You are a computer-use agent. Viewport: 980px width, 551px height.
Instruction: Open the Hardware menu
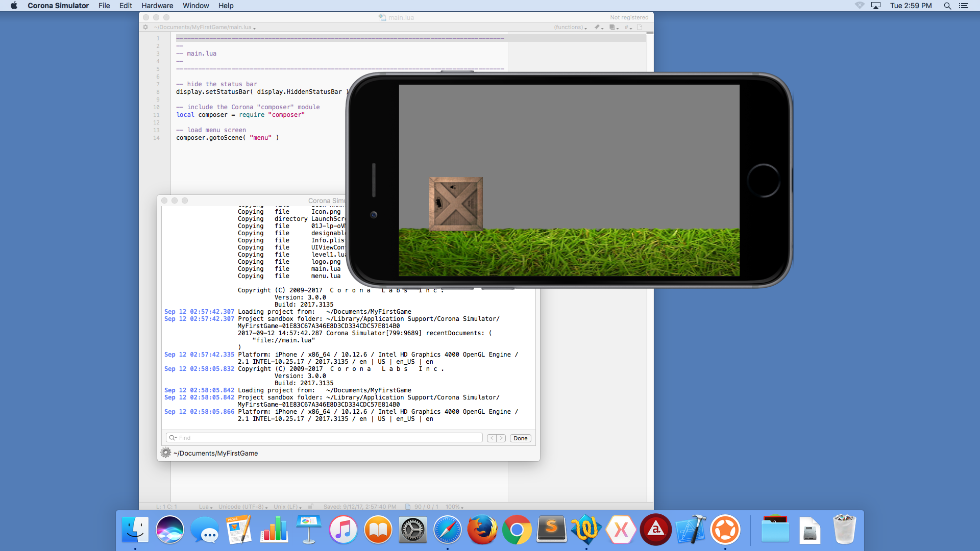pos(157,6)
